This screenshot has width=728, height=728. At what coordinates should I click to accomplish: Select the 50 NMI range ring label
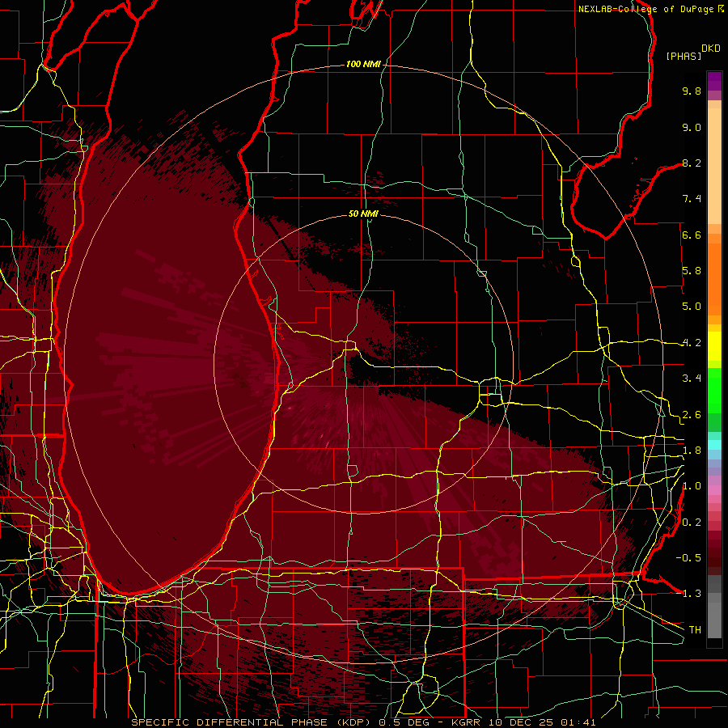(x=363, y=214)
